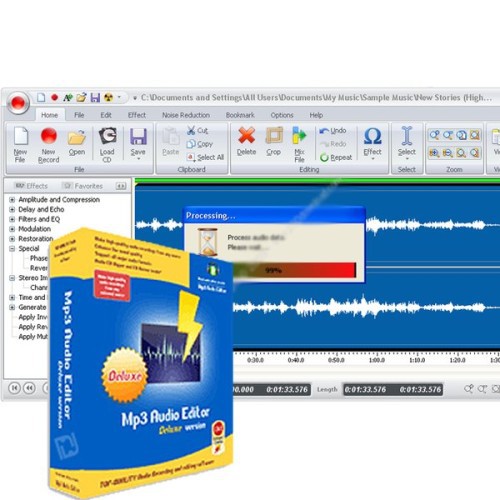Click the Mix File button

click(x=299, y=145)
